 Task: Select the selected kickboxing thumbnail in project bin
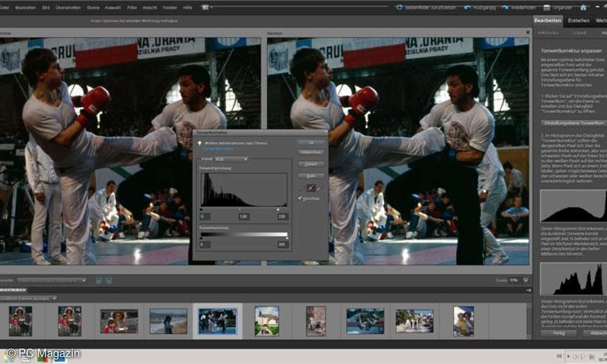tap(218, 321)
